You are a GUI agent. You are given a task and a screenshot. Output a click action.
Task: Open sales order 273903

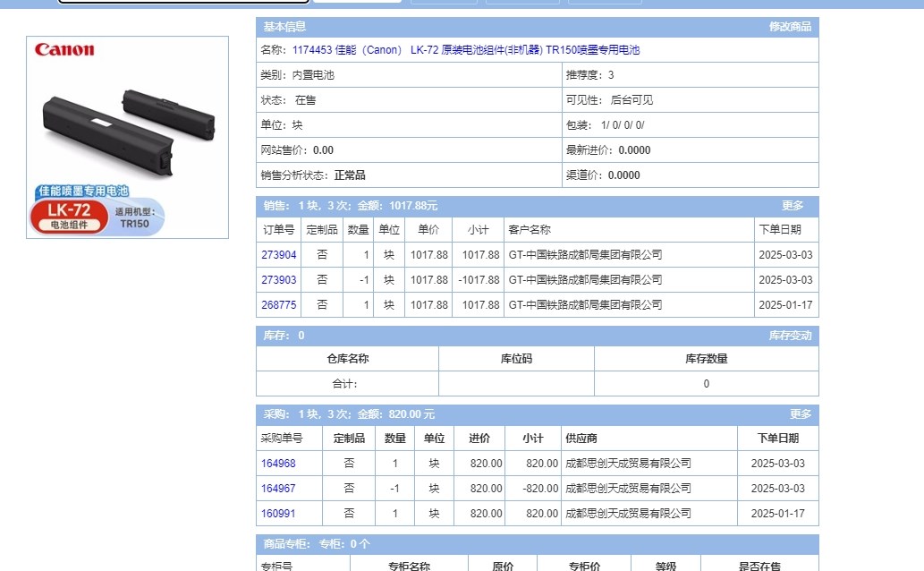pyautogui.click(x=279, y=279)
